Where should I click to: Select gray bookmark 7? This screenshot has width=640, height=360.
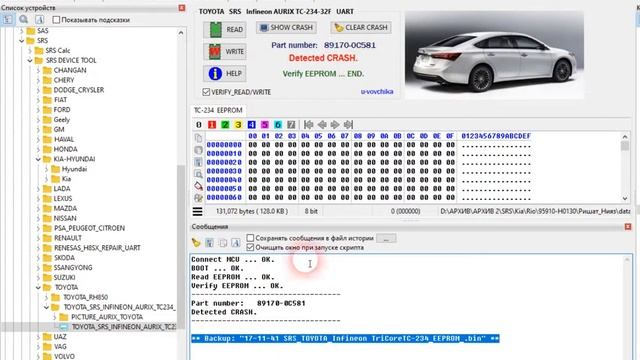click(x=291, y=124)
